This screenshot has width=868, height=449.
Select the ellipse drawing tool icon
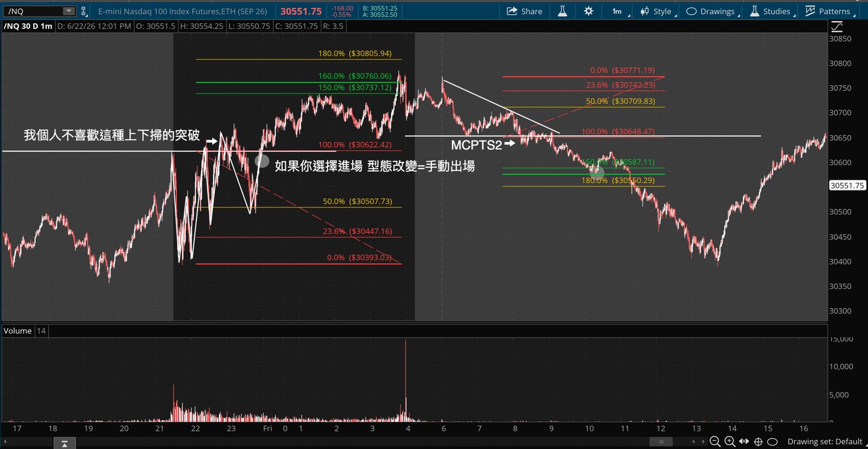[773, 441]
